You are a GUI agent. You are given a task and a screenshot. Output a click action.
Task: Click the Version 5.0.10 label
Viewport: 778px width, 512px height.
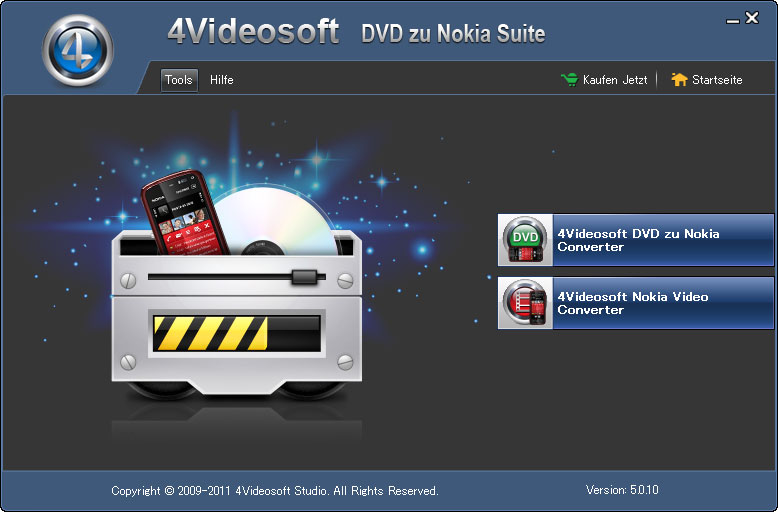coord(622,490)
